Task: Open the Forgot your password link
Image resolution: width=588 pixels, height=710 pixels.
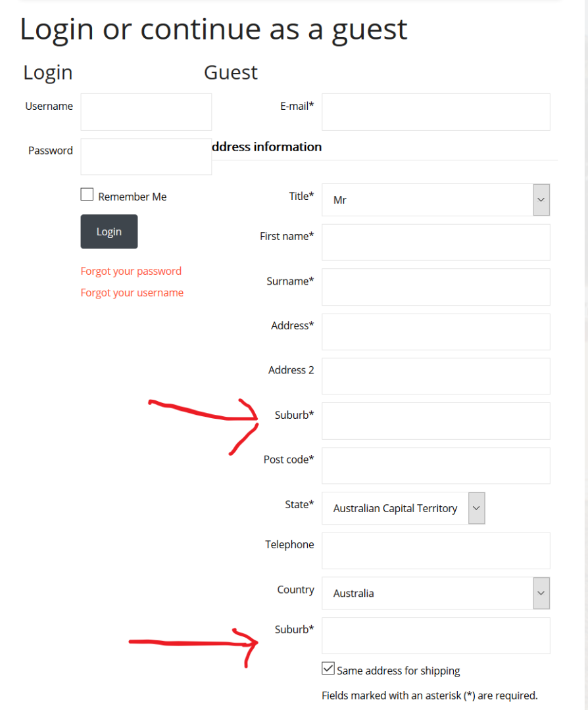Action: pos(131,271)
